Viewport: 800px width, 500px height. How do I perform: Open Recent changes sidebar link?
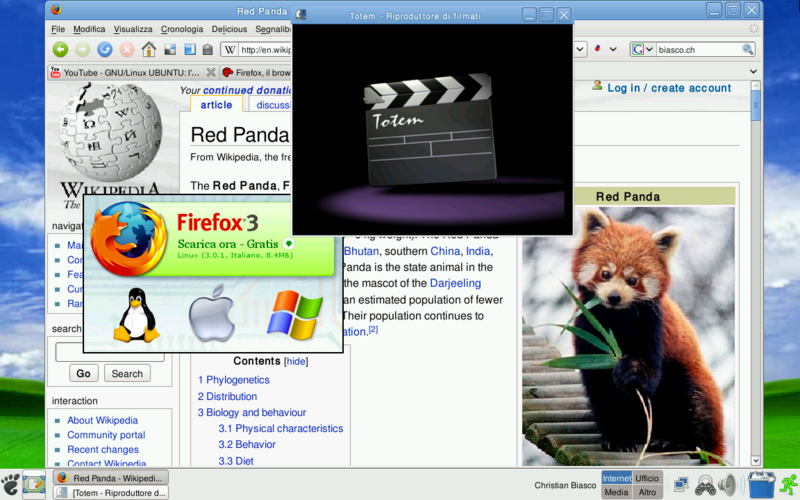click(x=103, y=449)
